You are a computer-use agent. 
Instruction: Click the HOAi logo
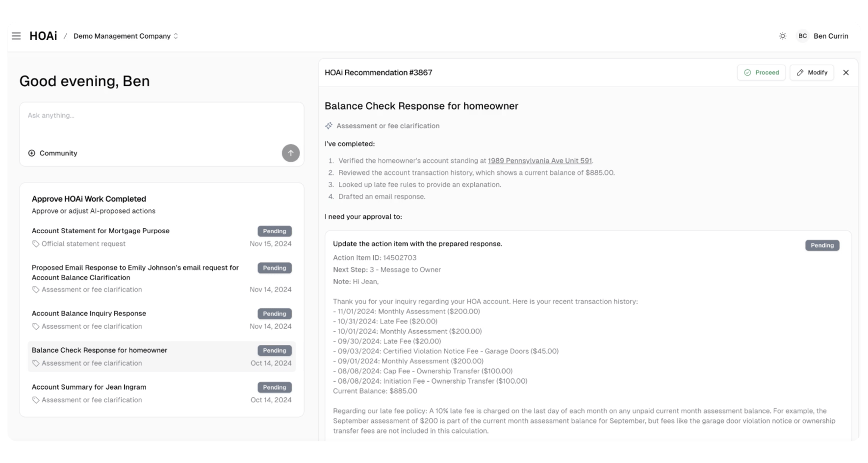click(x=43, y=36)
